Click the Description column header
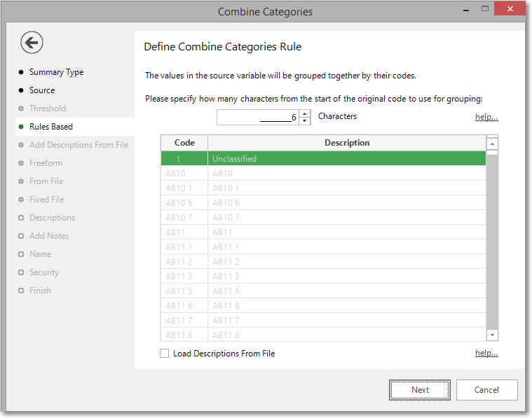This screenshot has height=418, width=532. coord(347,143)
